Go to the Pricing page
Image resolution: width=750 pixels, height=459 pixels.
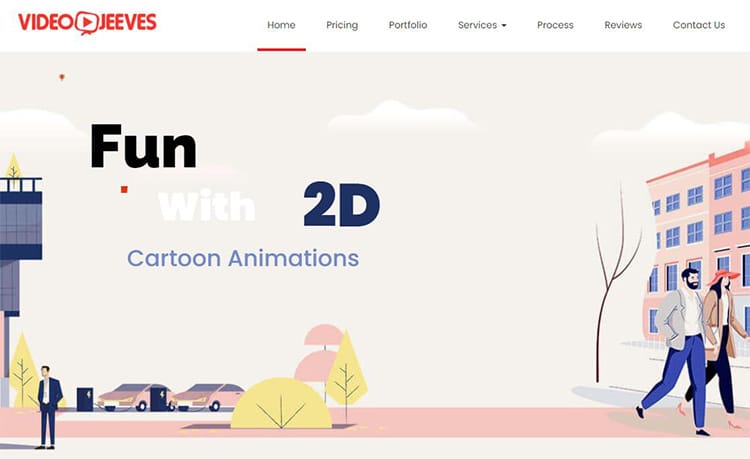click(342, 25)
